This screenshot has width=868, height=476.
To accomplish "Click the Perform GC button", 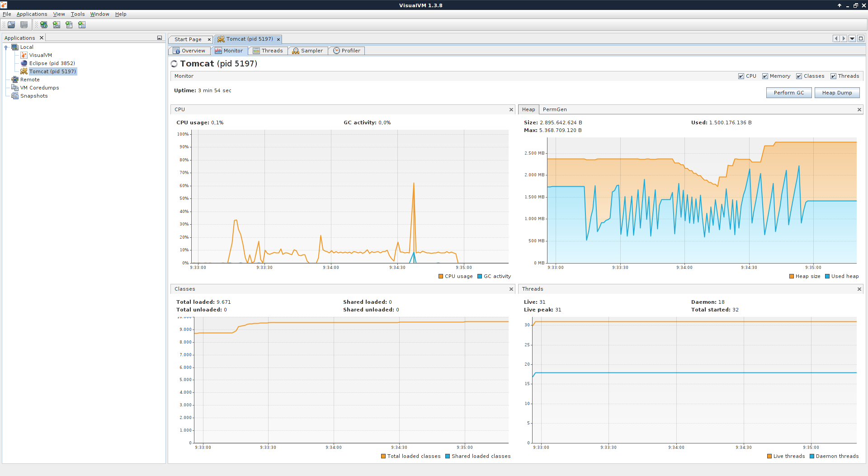I will point(788,93).
